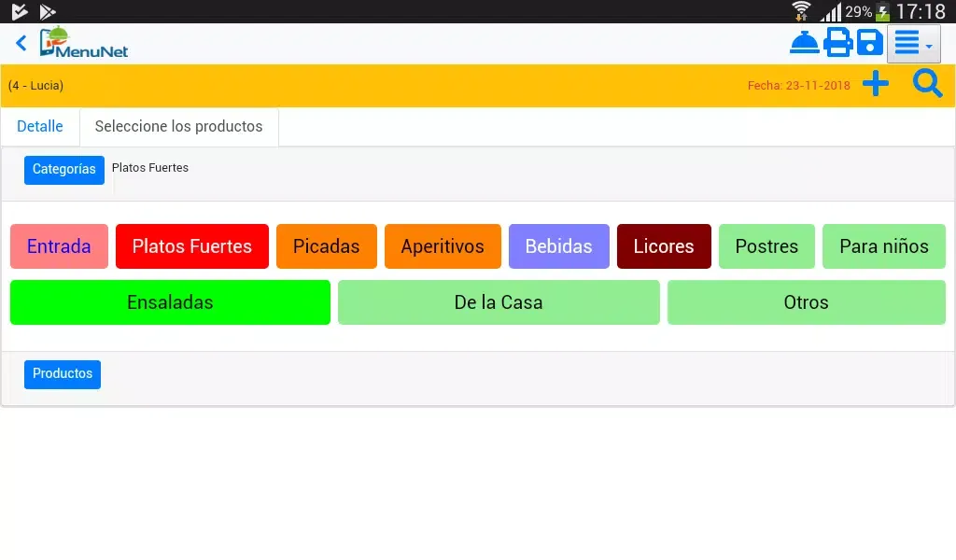Tap the Fecha 23-11-2018 text
This screenshot has height=560, width=956.
pos(799,85)
